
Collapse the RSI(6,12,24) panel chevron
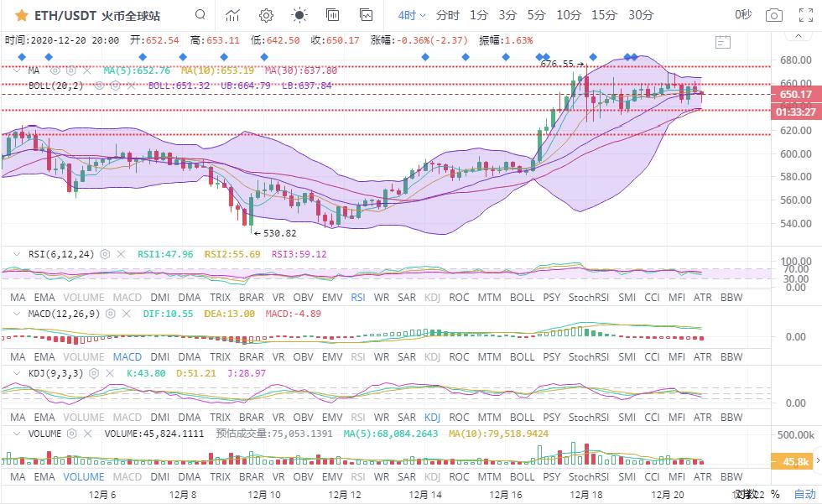[x=17, y=254]
